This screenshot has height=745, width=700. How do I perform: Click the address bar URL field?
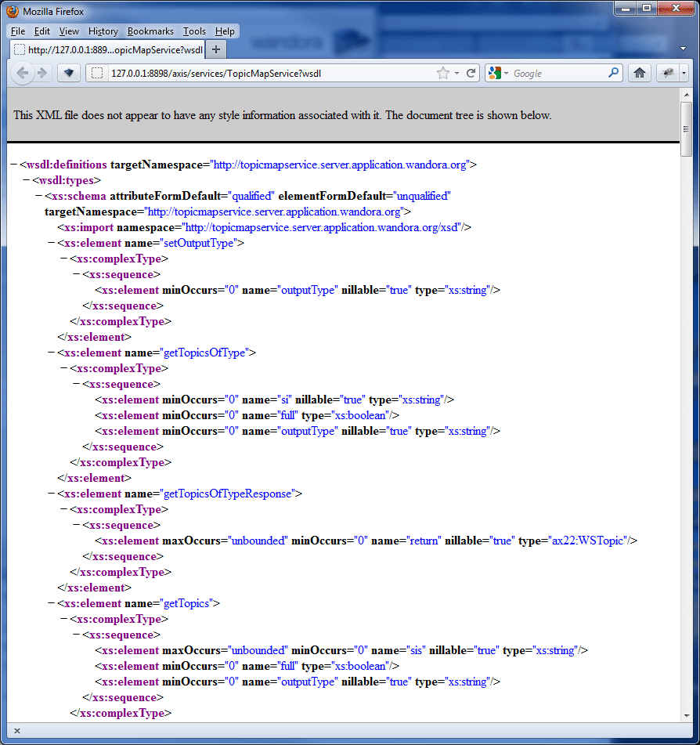point(266,73)
